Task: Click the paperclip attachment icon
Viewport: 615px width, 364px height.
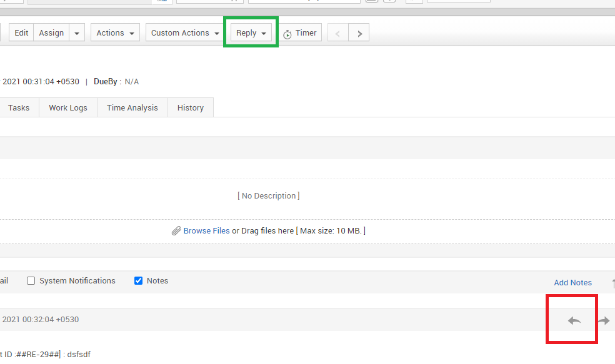Action: coord(176,231)
